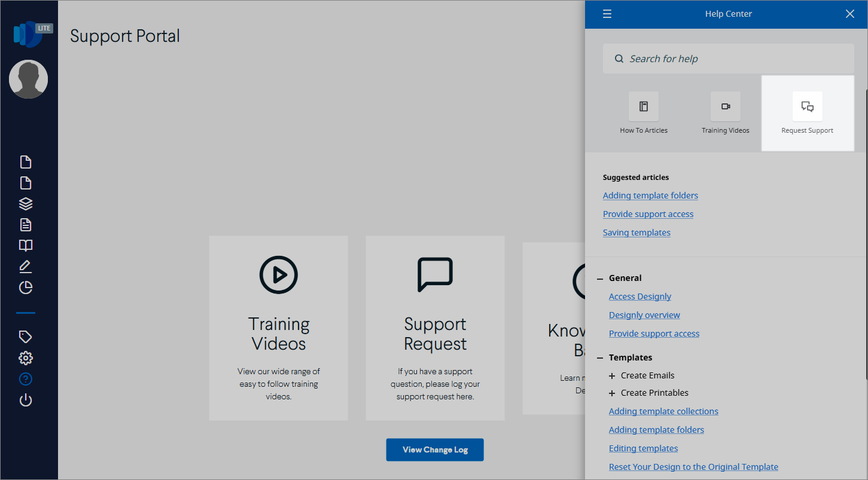Open the Designly overview article
This screenshot has height=480, width=868.
point(644,315)
